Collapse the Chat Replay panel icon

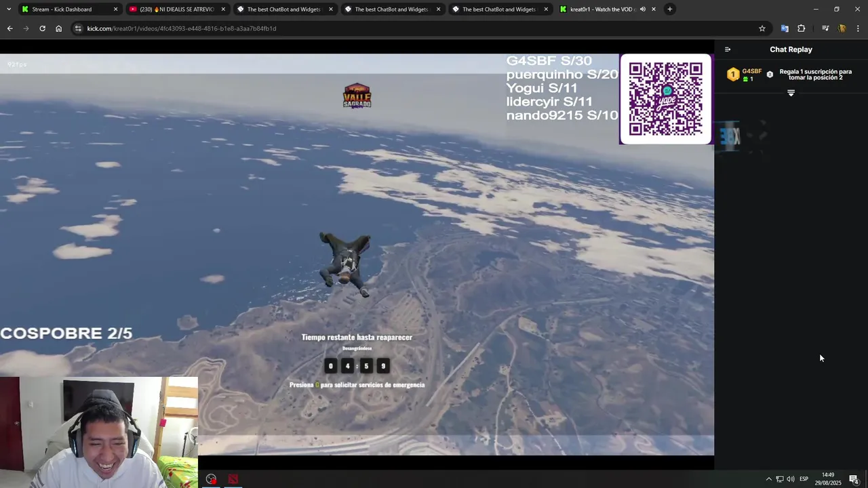pos(728,49)
